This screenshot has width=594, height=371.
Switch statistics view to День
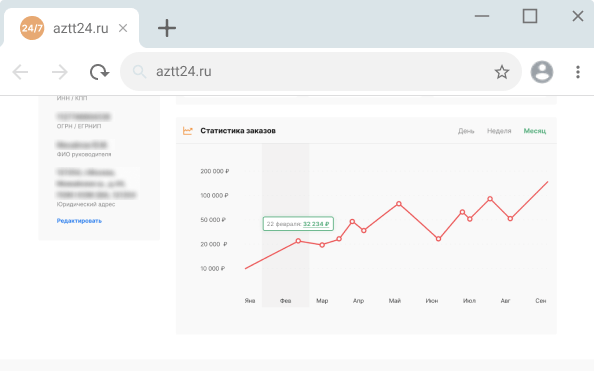pyautogui.click(x=466, y=131)
